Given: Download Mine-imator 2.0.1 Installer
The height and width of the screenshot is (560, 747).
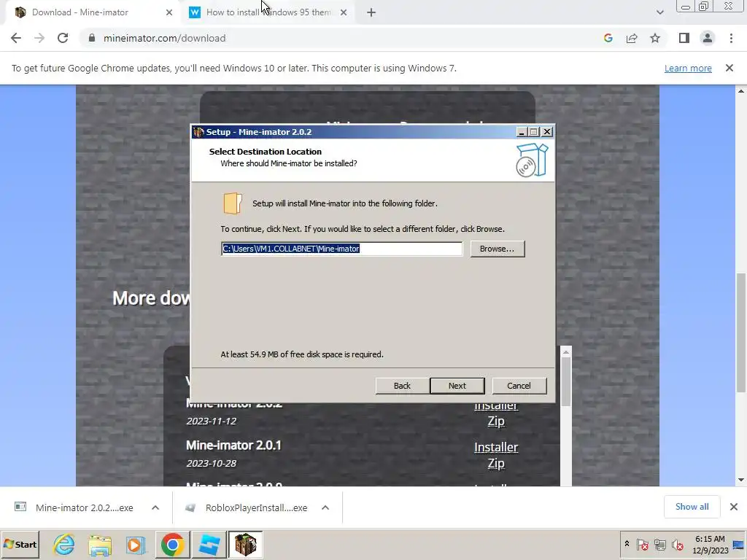Looking at the screenshot, I should click(496, 447).
